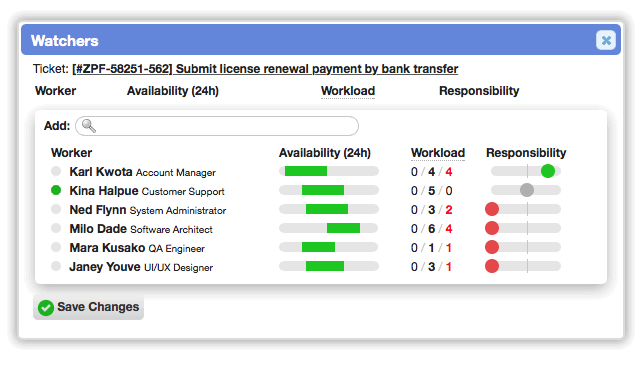The width and height of the screenshot is (644, 372).
Task: Click the Workload header below the ticket line
Action: [x=348, y=91]
